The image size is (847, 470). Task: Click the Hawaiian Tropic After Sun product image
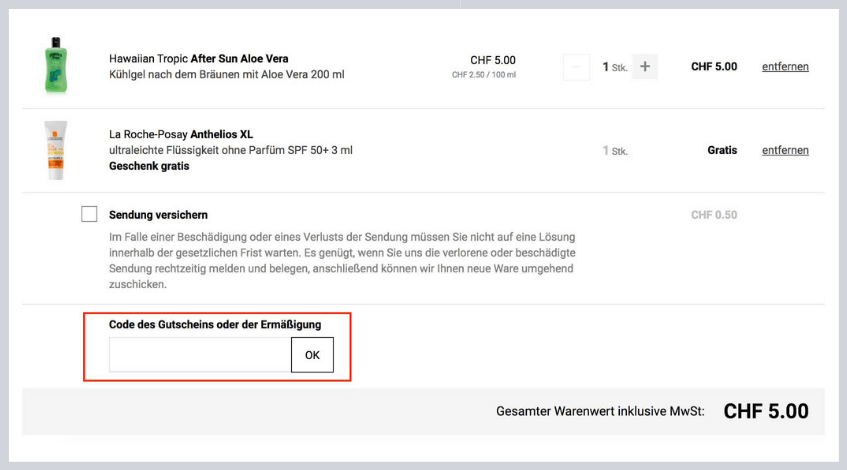pyautogui.click(x=54, y=66)
